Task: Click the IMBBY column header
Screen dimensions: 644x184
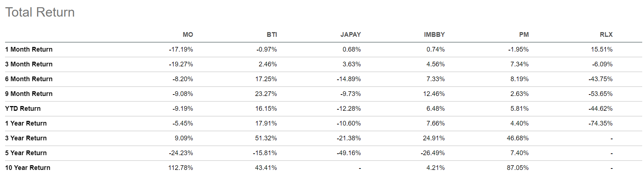Action: [x=434, y=35]
